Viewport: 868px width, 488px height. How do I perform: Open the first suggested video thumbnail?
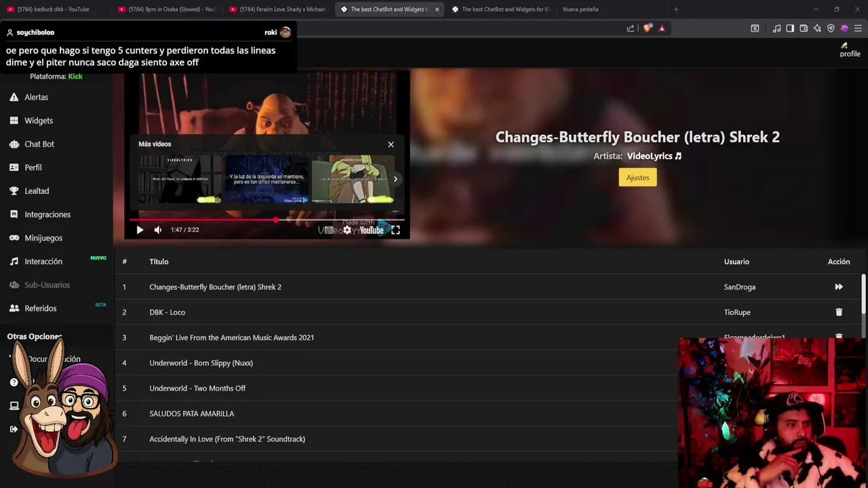click(180, 179)
